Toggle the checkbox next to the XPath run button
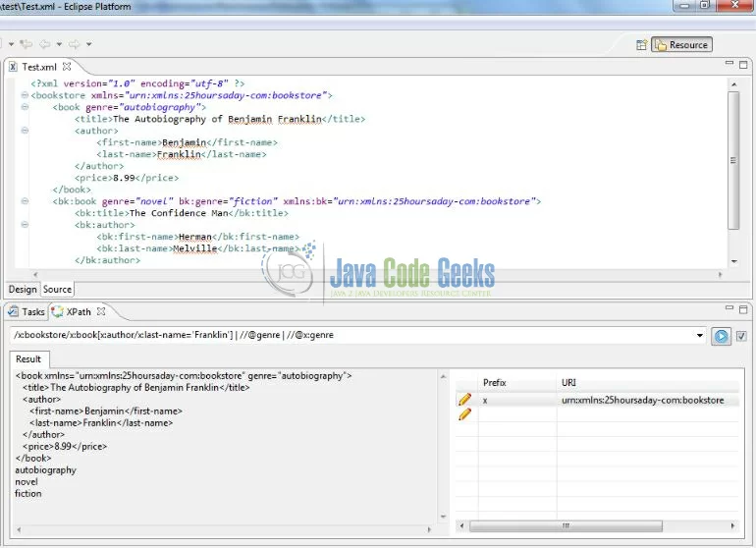The width and height of the screenshot is (756, 548). pyautogui.click(x=741, y=336)
